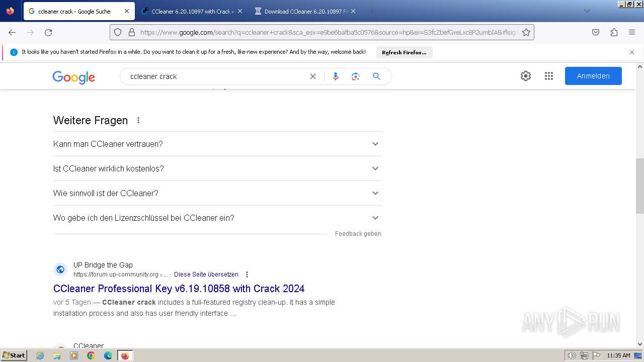Expand the Lizenzschlüssel question
The height and width of the screenshot is (362, 644).
217,218
